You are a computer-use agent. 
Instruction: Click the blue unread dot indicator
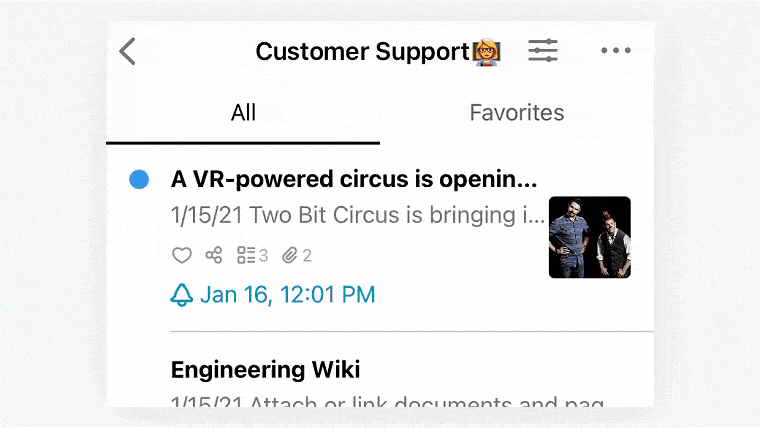pos(139,179)
